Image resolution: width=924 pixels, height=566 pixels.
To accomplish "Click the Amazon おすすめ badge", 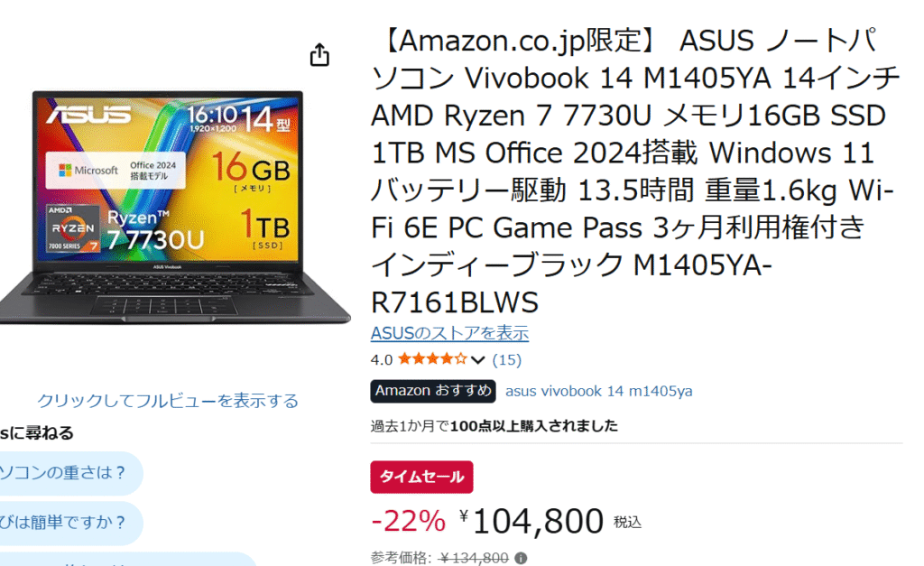I will tap(432, 391).
